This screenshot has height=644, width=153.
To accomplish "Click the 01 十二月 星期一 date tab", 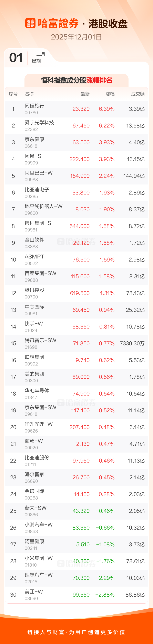I will pos(28,58).
